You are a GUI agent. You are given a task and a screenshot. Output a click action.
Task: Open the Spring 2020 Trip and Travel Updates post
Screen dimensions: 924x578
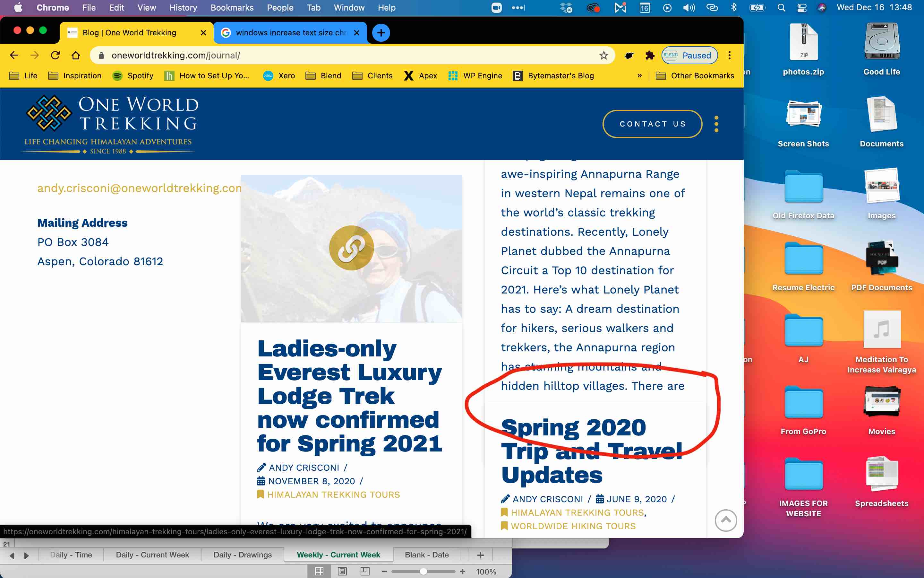(x=591, y=451)
